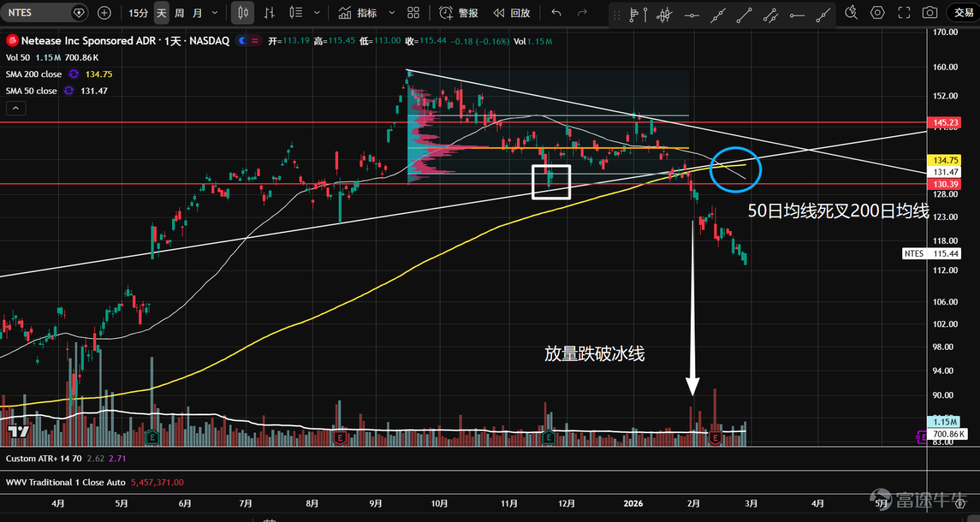Select the 月 (monthly) timeframe
Viewport: 980px width, 522px height.
pos(197,12)
